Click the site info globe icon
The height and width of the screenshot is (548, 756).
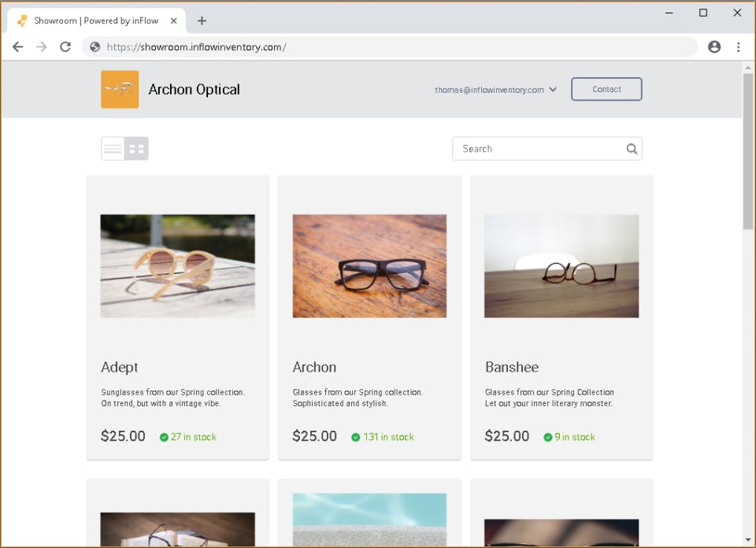point(95,46)
